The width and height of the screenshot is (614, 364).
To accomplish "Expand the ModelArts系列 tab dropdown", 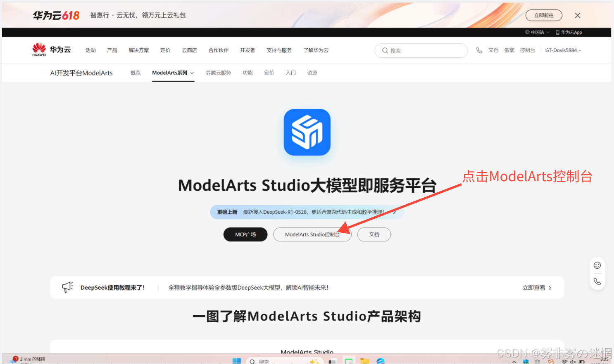I will [173, 73].
